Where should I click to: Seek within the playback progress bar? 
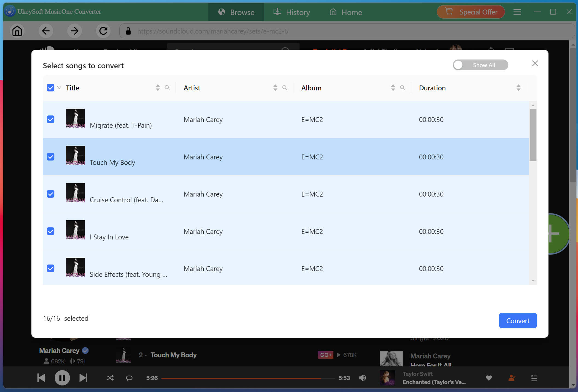click(x=248, y=378)
